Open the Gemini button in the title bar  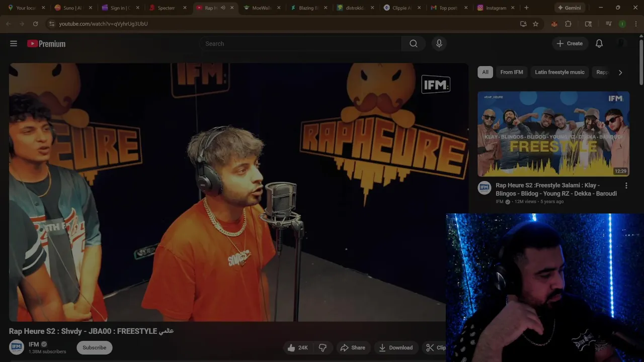point(569,8)
